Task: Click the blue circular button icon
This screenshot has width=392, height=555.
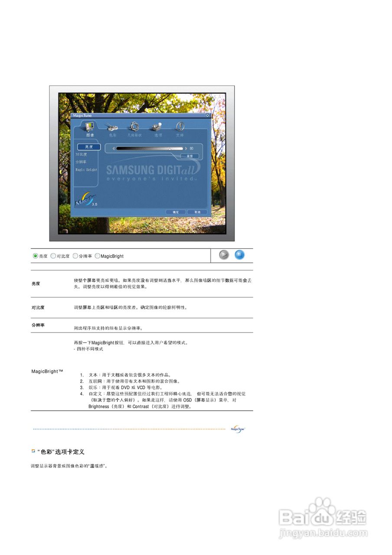Action: [x=240, y=255]
